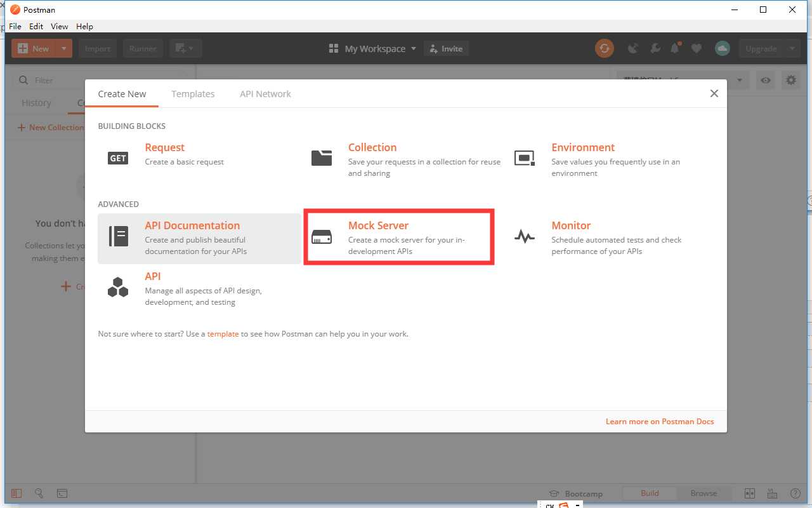Open the find magnifier icon in status bar
Viewport: 812px width, 508px height.
39,493
